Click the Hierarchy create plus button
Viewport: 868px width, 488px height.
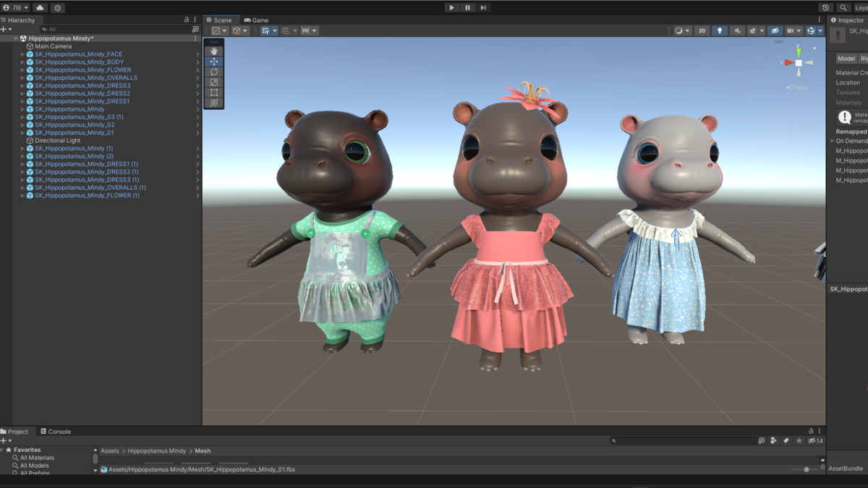pos(4,30)
